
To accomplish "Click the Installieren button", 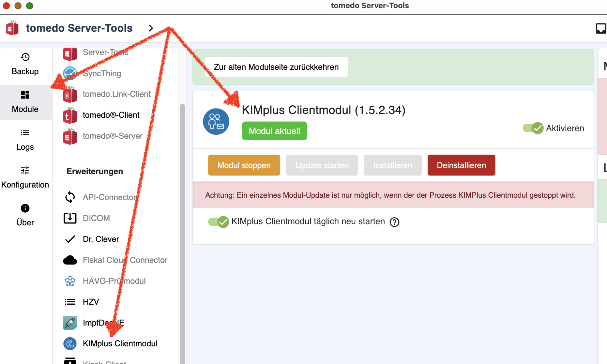I will tap(392, 165).
